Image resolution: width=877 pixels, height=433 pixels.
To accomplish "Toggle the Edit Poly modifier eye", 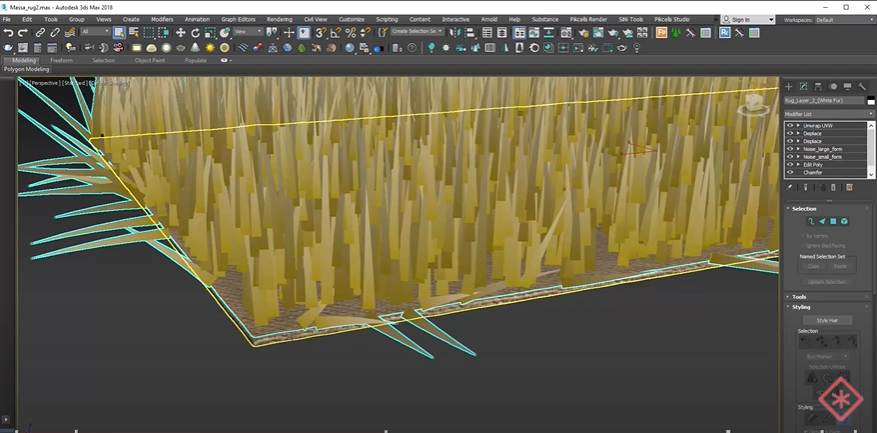I will [x=790, y=164].
